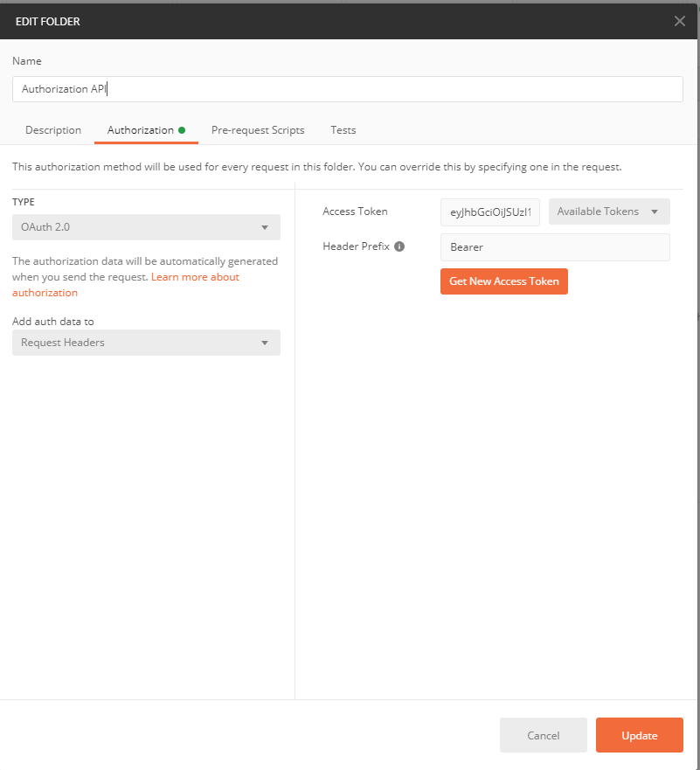This screenshot has width=700, height=770.
Task: Cancel the folder edit
Action: coord(543,735)
